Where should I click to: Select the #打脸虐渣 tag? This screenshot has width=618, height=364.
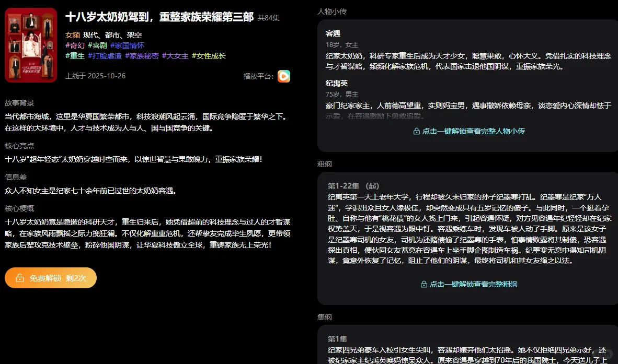(105, 56)
